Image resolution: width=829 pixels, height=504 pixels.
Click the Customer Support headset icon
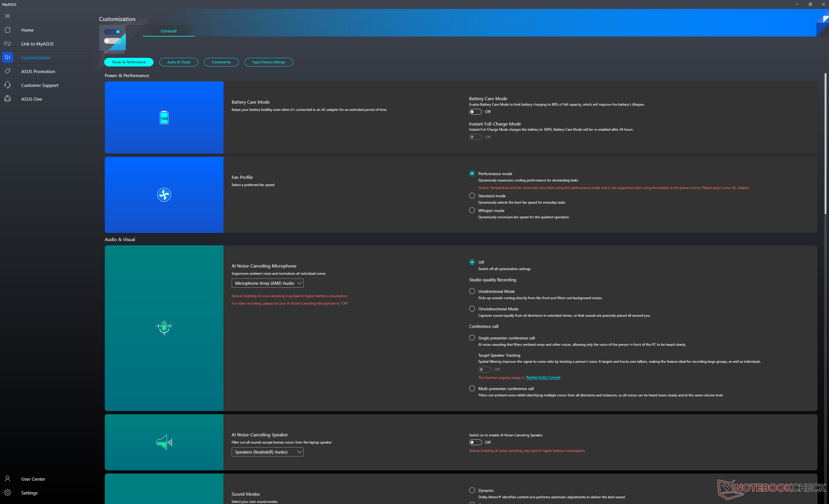click(7, 85)
